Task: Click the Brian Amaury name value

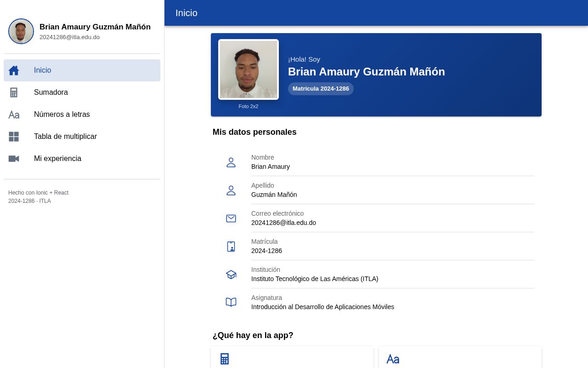Action: pos(271,167)
